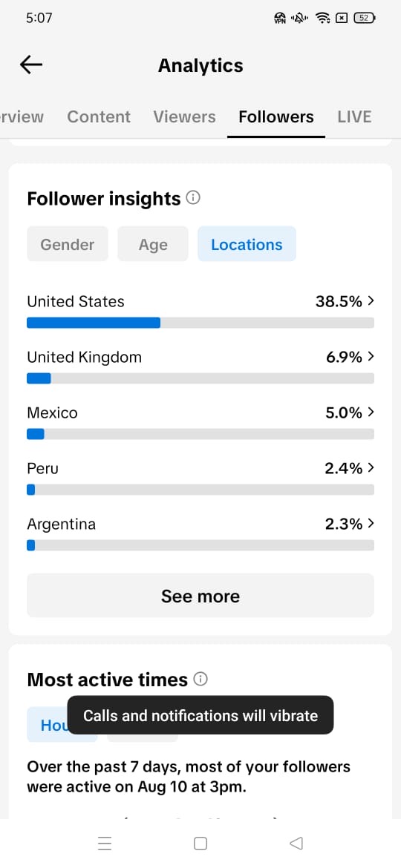The image size is (401, 868).
Task: Tap the battery indicator in status bar
Action: click(365, 18)
